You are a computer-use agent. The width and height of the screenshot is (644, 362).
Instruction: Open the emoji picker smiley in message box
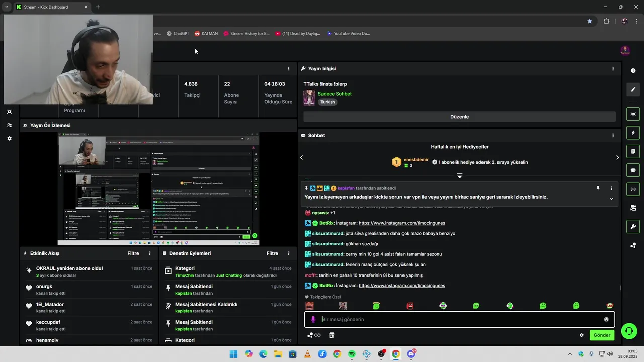[606, 319]
